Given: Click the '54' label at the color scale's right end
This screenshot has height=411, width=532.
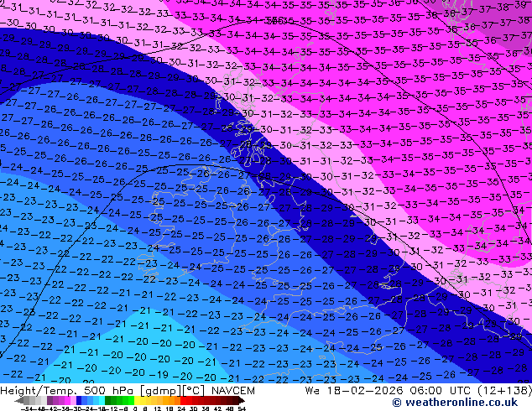Looking at the screenshot, I should [x=242, y=409].
